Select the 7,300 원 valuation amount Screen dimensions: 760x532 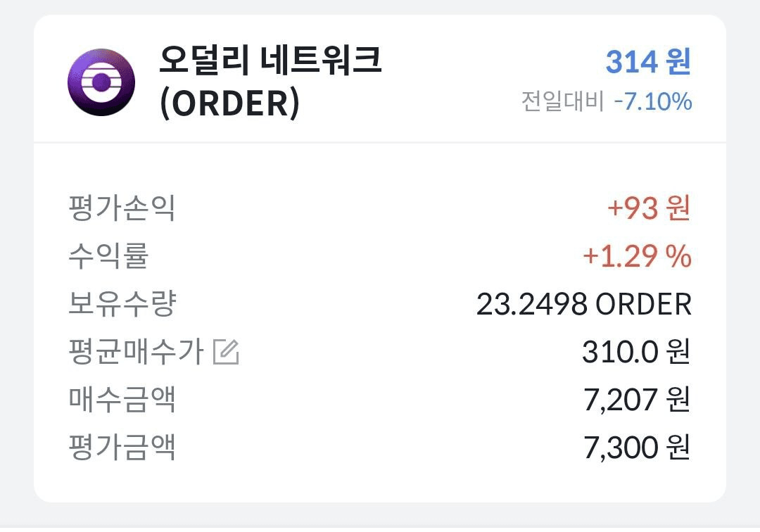tap(637, 448)
